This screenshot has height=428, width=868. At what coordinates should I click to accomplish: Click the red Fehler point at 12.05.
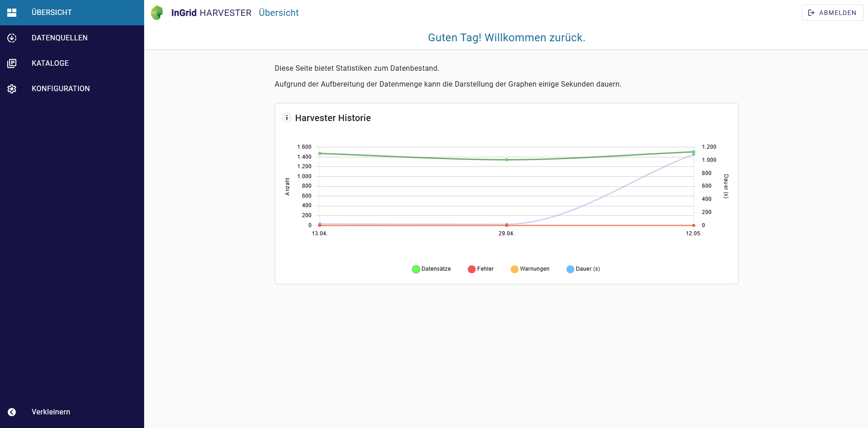click(693, 225)
